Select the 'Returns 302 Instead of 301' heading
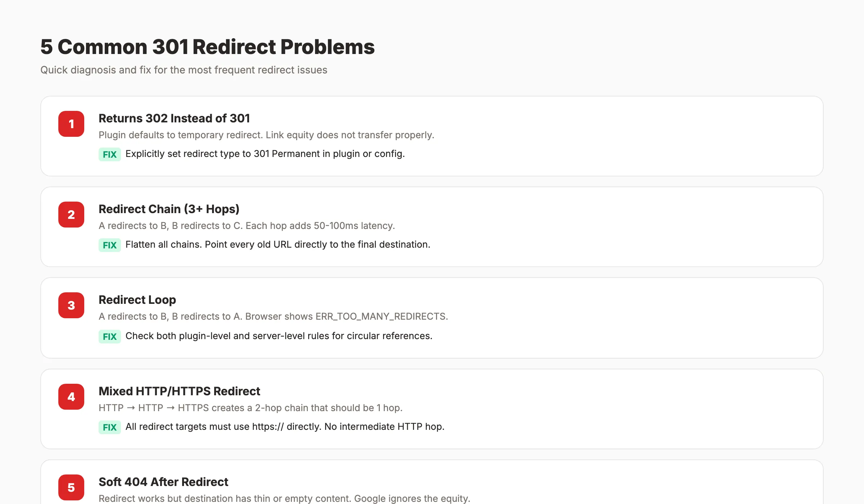Screen dimensions: 864x504 [x=174, y=118]
